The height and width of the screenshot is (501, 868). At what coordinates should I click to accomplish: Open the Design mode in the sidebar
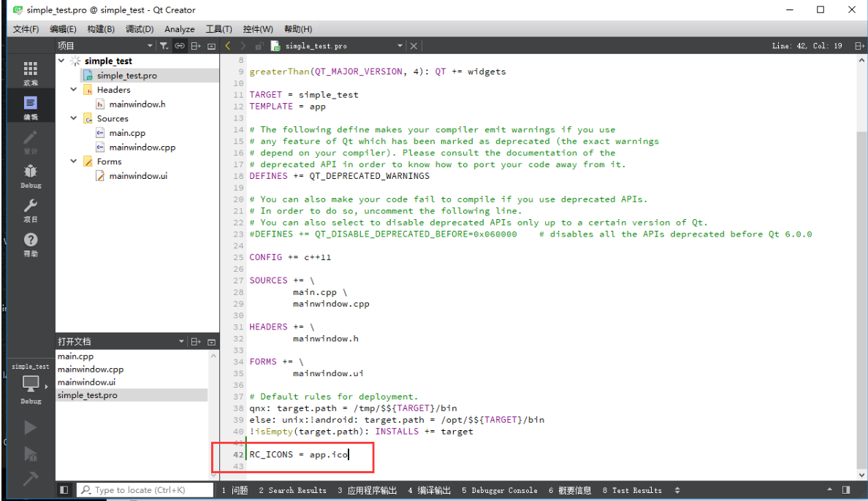pos(31,142)
